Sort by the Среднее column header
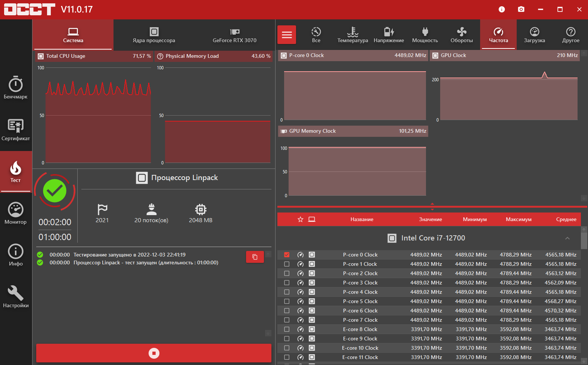Image resolution: width=588 pixels, height=365 pixels. coord(566,219)
